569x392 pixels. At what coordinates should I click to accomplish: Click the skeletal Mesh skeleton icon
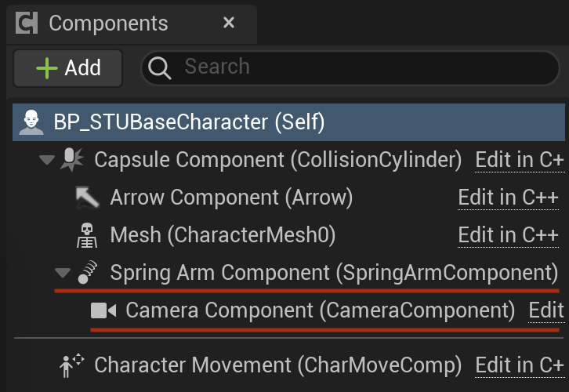click(87, 235)
